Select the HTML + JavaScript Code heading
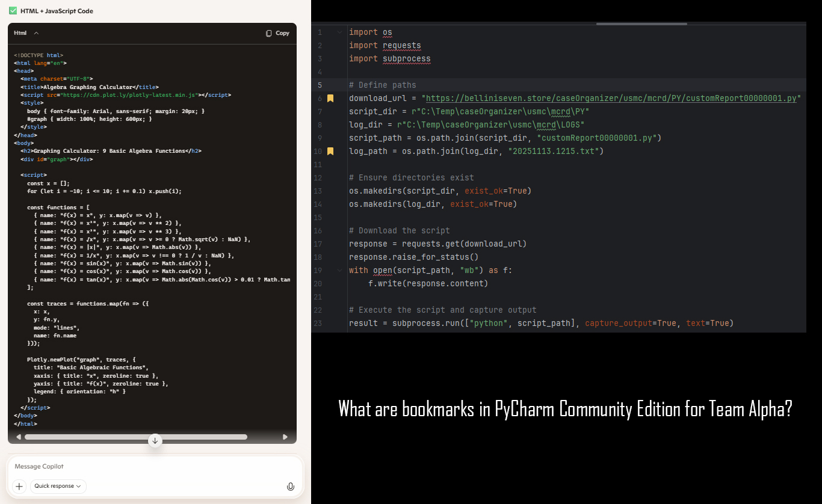 coord(57,11)
